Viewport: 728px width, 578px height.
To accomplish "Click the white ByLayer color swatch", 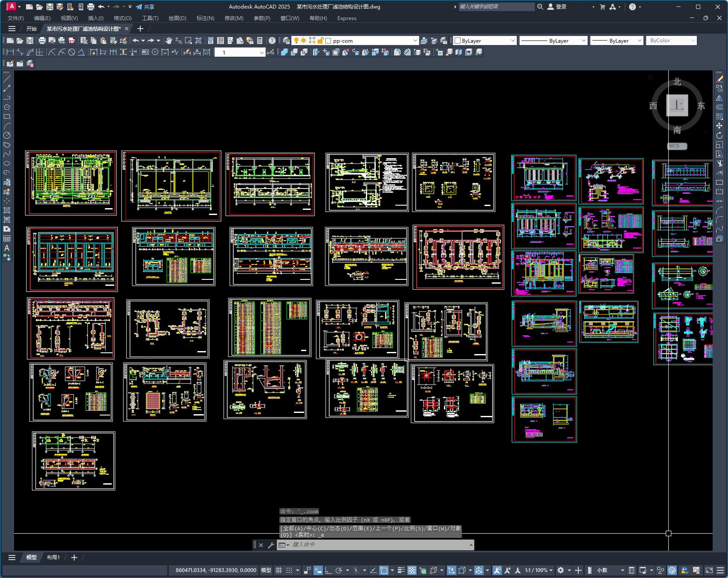I will point(458,41).
